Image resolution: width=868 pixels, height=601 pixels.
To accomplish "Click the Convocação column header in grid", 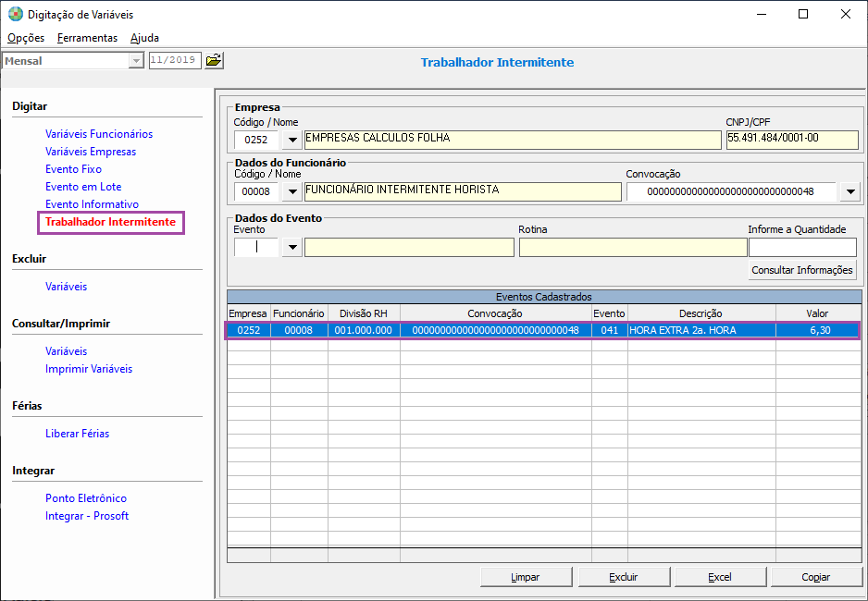I will click(x=495, y=313).
